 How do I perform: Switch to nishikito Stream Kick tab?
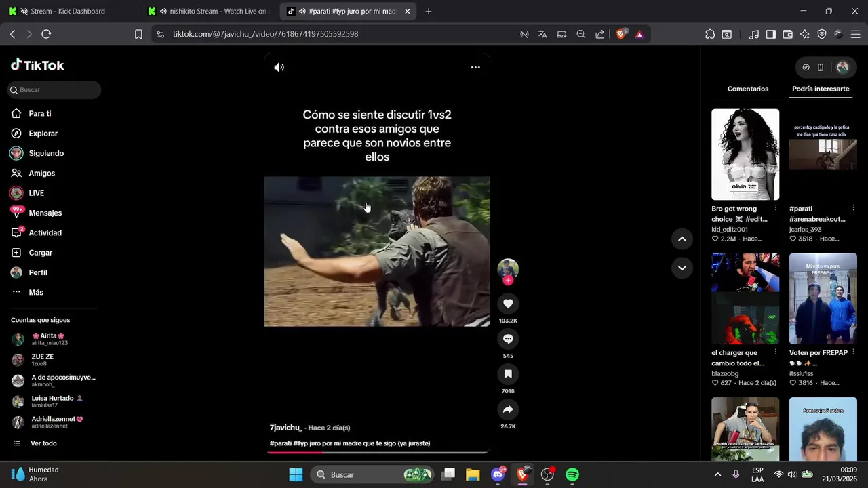[x=208, y=12]
